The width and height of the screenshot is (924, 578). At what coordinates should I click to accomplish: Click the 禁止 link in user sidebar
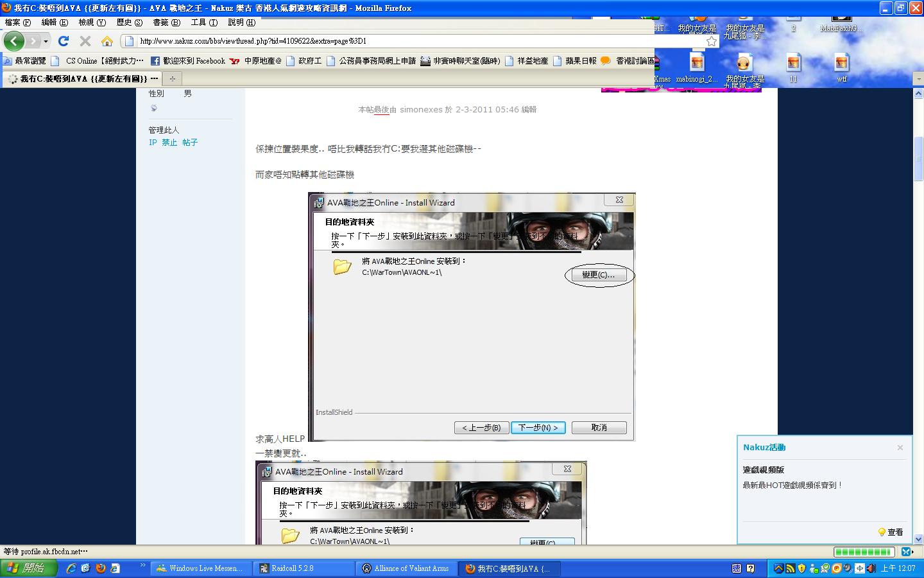coord(169,143)
